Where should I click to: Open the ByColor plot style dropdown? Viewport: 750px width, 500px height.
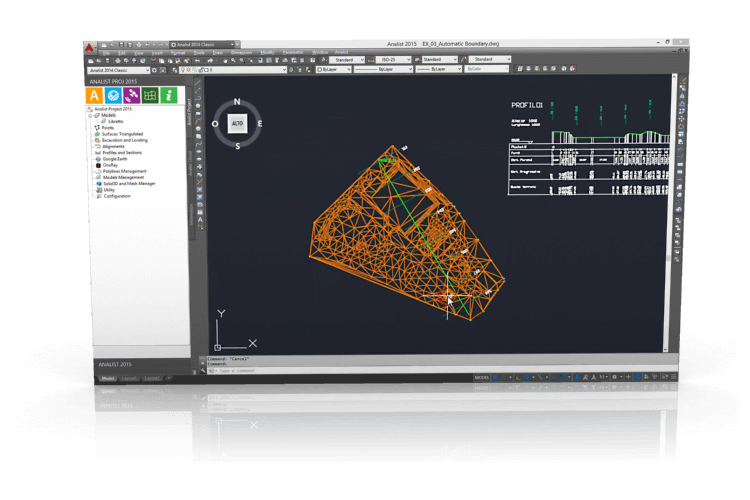487,69
